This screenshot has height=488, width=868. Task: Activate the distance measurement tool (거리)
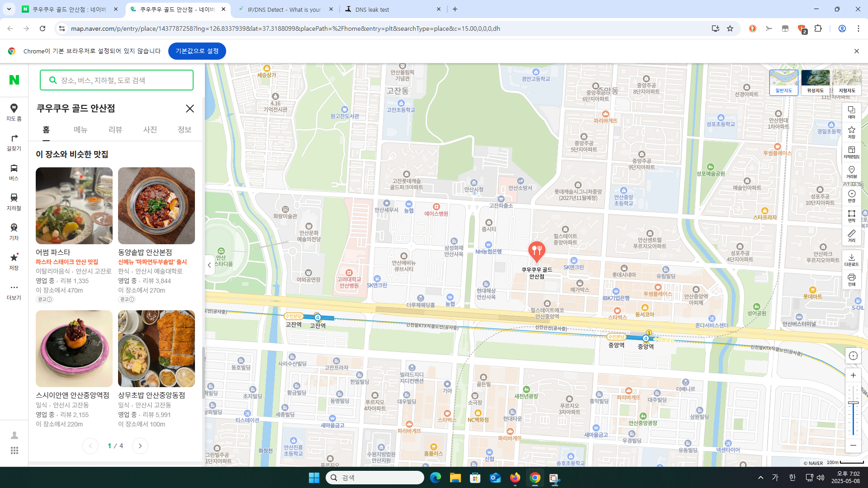click(852, 235)
